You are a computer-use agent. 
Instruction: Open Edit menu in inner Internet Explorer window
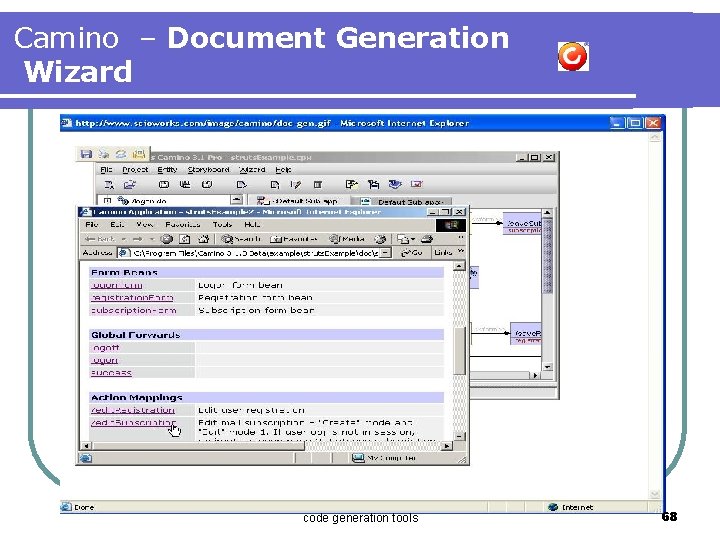click(x=117, y=225)
